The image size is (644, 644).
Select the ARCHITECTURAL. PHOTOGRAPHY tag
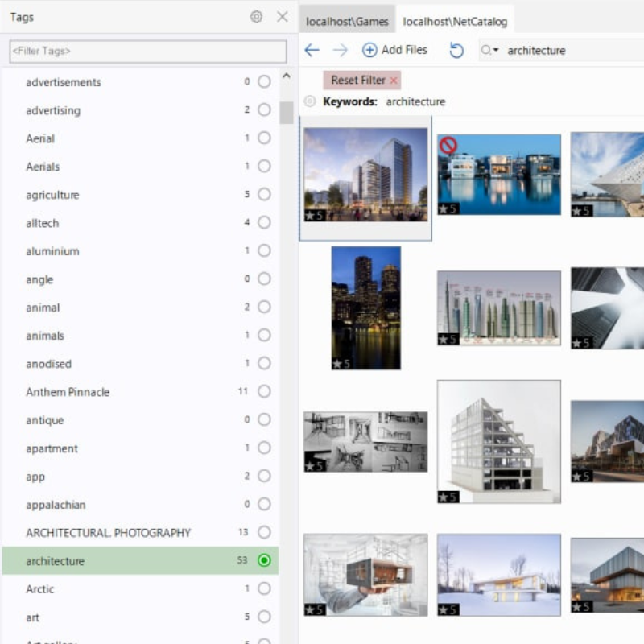coord(108,533)
